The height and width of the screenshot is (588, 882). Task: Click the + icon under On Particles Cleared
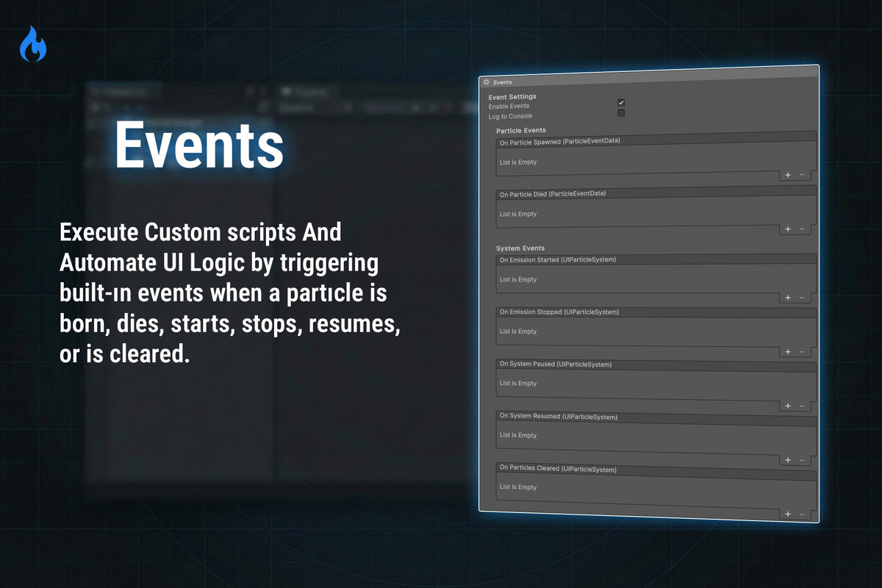pos(787,513)
